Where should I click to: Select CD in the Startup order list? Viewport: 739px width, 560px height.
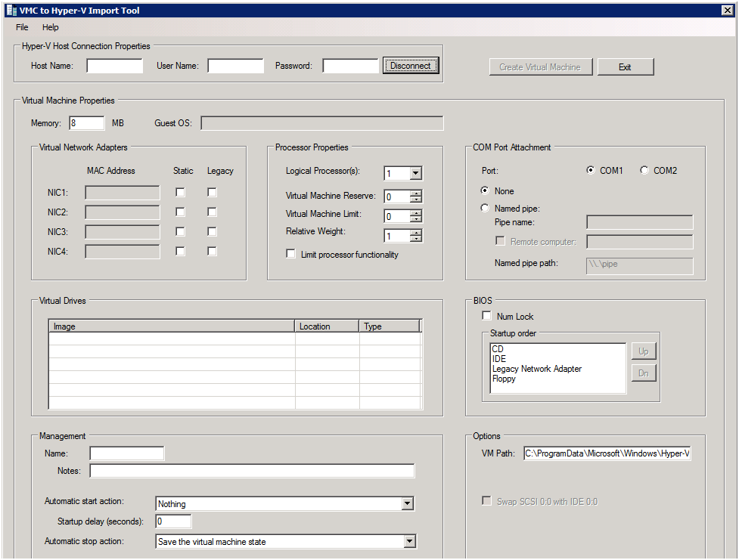click(x=498, y=349)
